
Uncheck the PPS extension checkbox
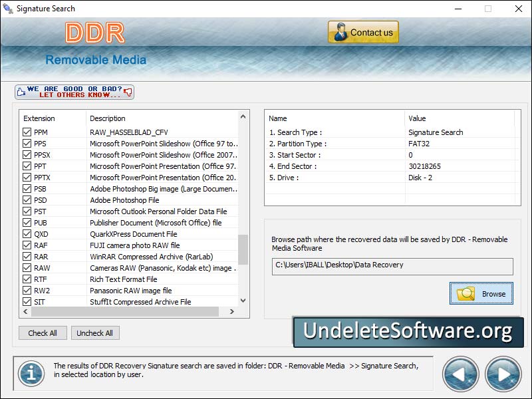(x=27, y=144)
